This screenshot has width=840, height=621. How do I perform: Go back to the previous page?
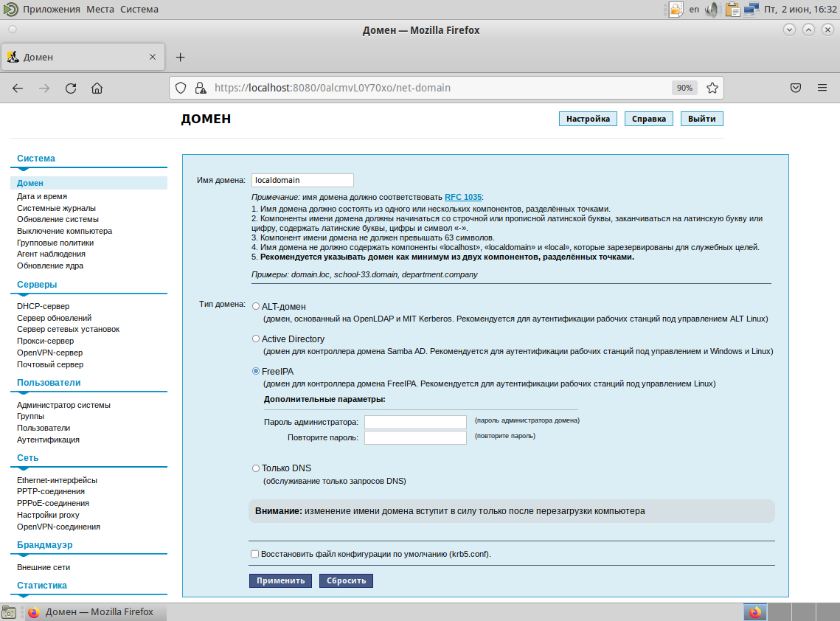(18, 88)
